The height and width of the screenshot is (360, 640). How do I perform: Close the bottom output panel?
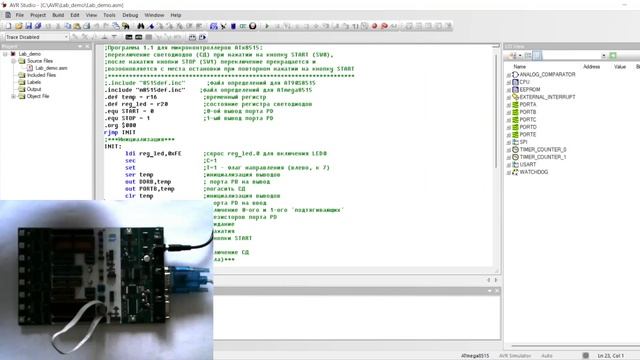point(497,291)
